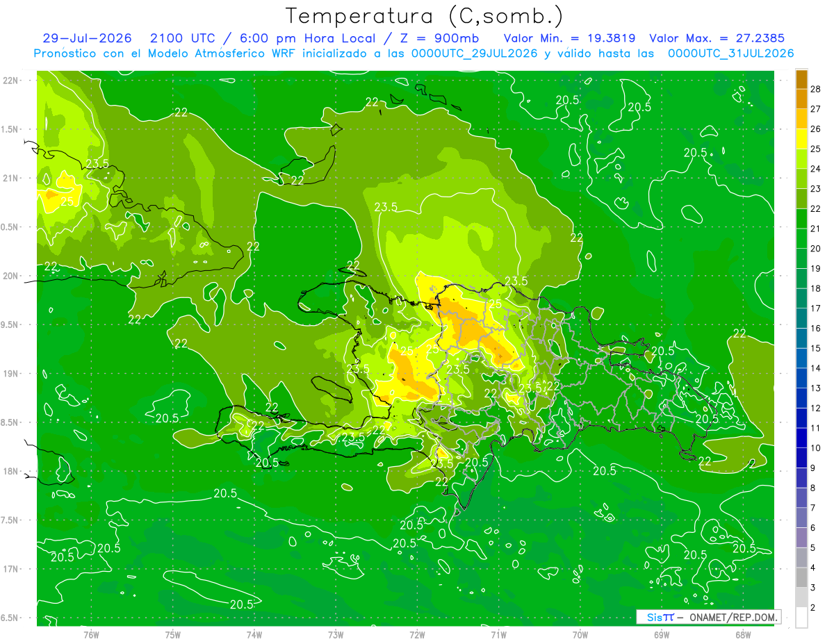
Task: Click the color scale value label "28"
Action: click(816, 89)
